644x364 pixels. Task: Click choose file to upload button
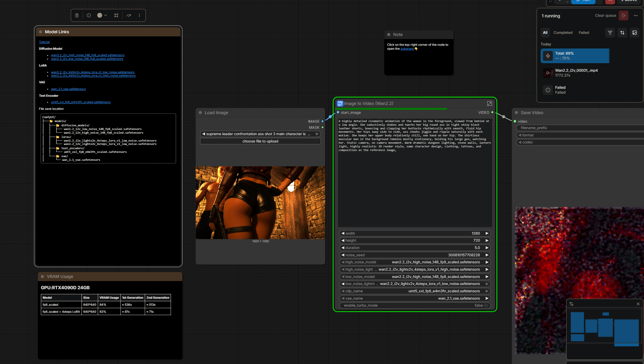click(x=260, y=141)
